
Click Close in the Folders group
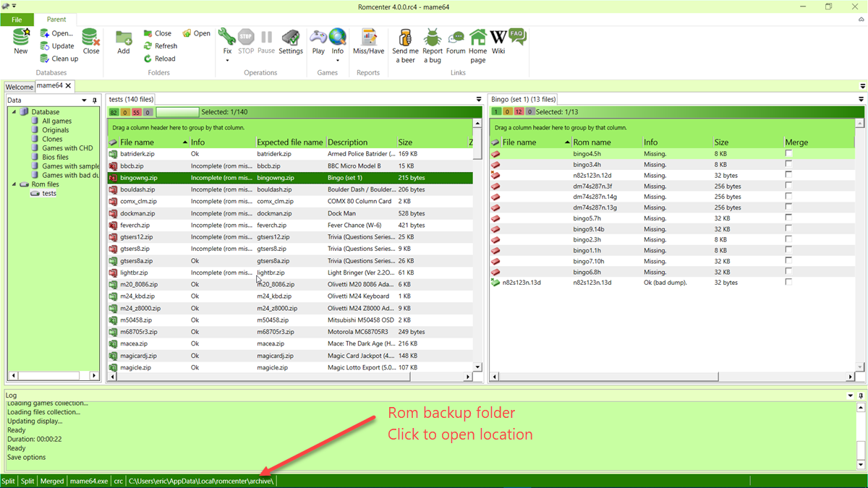pos(158,33)
